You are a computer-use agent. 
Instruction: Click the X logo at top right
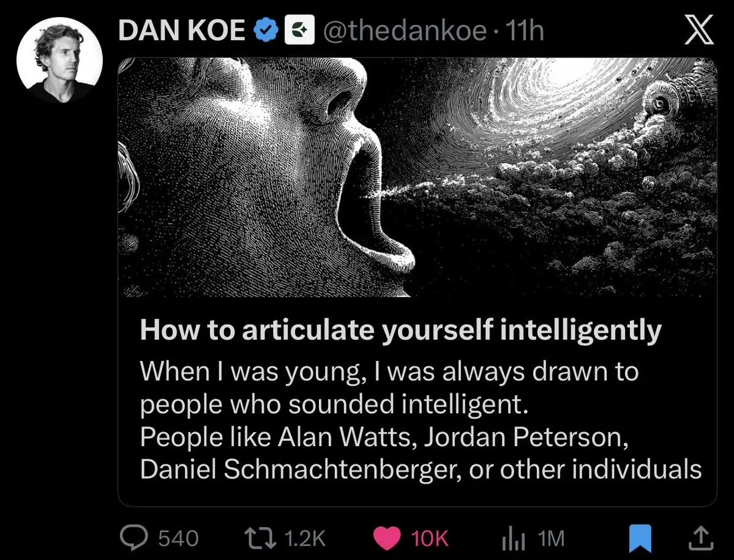click(x=699, y=29)
